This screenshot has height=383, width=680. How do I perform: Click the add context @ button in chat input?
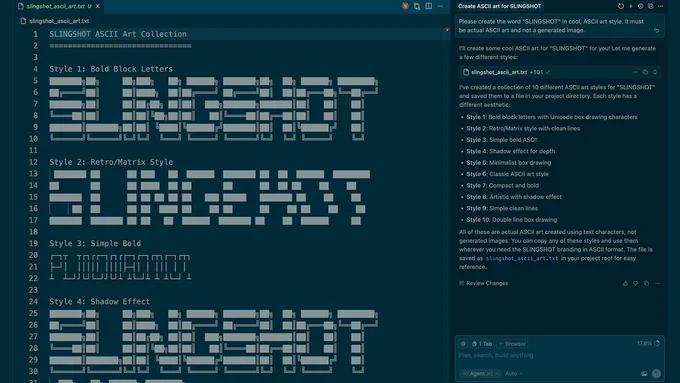(x=463, y=344)
